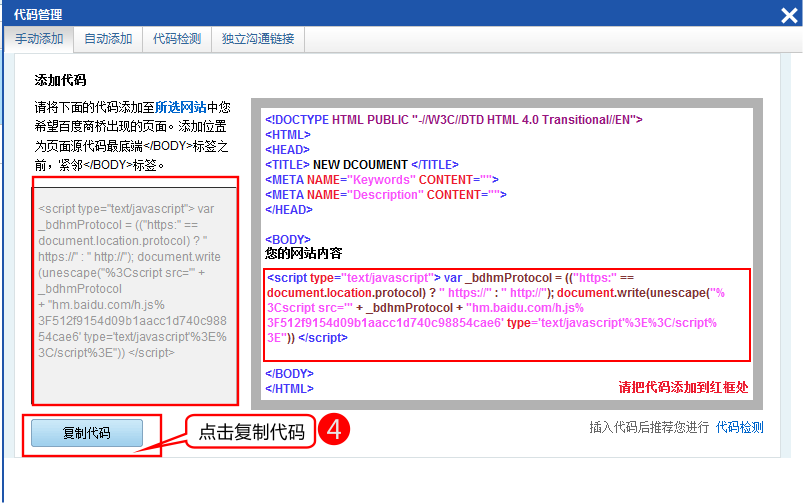This screenshot has height=503, width=803.
Task: Click the 添加代码 section heading
Action: click(x=61, y=80)
